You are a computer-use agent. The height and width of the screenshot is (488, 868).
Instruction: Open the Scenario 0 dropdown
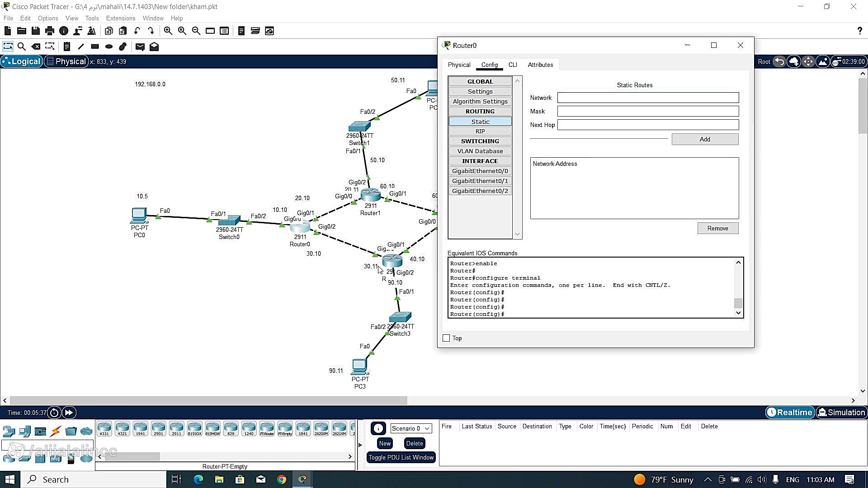(x=410, y=428)
